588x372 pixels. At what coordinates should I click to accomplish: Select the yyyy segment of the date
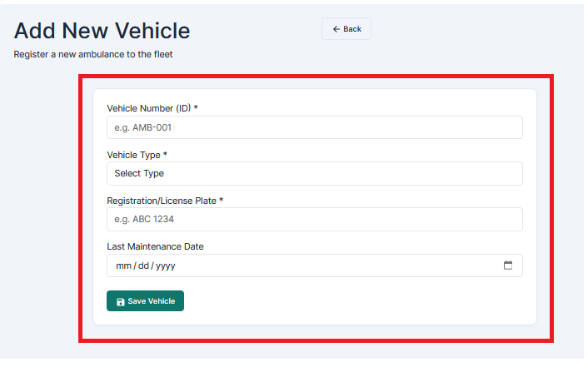coord(166,266)
